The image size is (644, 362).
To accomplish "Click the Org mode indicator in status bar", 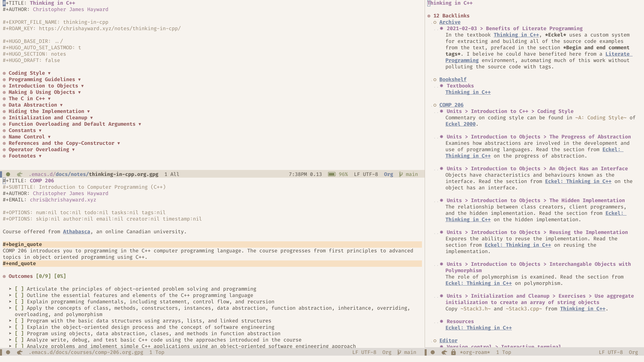I will coord(388,174).
